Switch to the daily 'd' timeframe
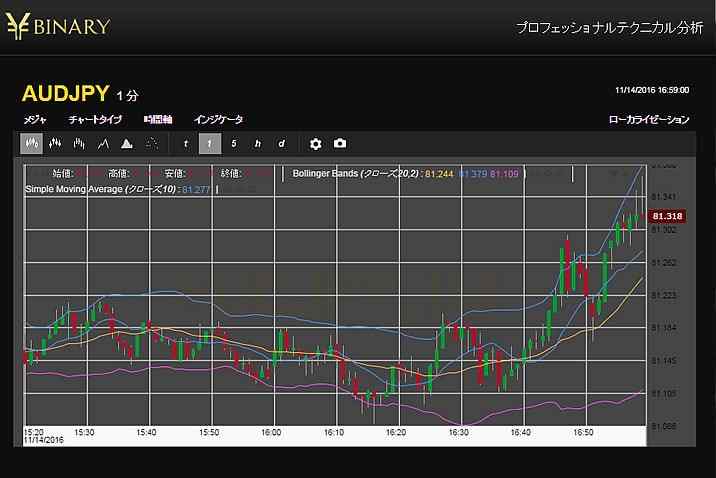The height and width of the screenshot is (478, 716). click(282, 143)
